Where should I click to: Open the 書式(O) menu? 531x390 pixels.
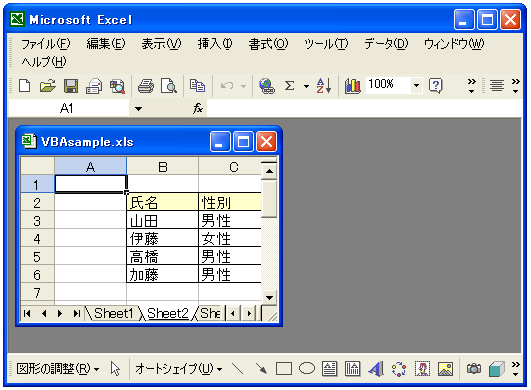coord(268,44)
